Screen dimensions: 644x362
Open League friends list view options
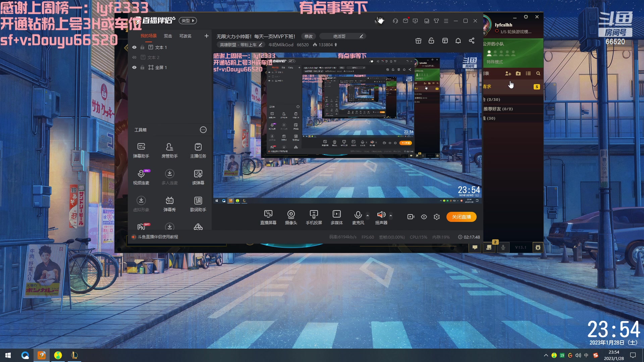pos(528,73)
